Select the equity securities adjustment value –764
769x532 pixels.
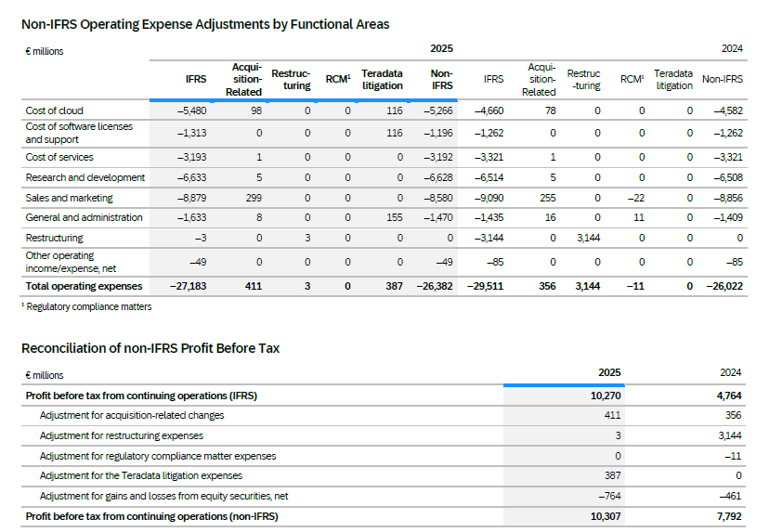[609, 496]
